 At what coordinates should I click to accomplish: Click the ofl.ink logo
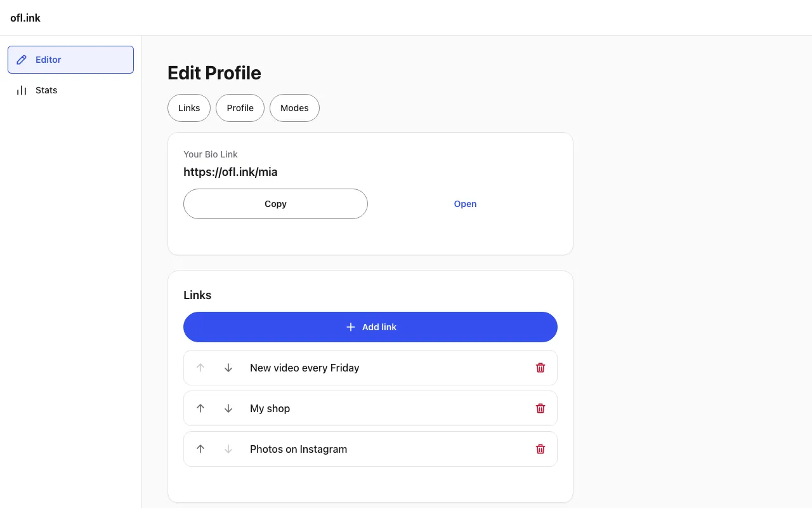pos(25,18)
